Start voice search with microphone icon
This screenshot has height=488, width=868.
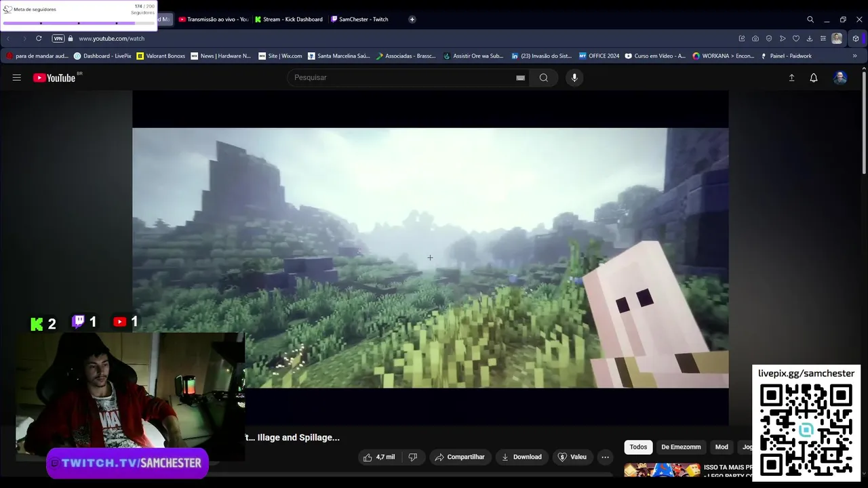[574, 78]
